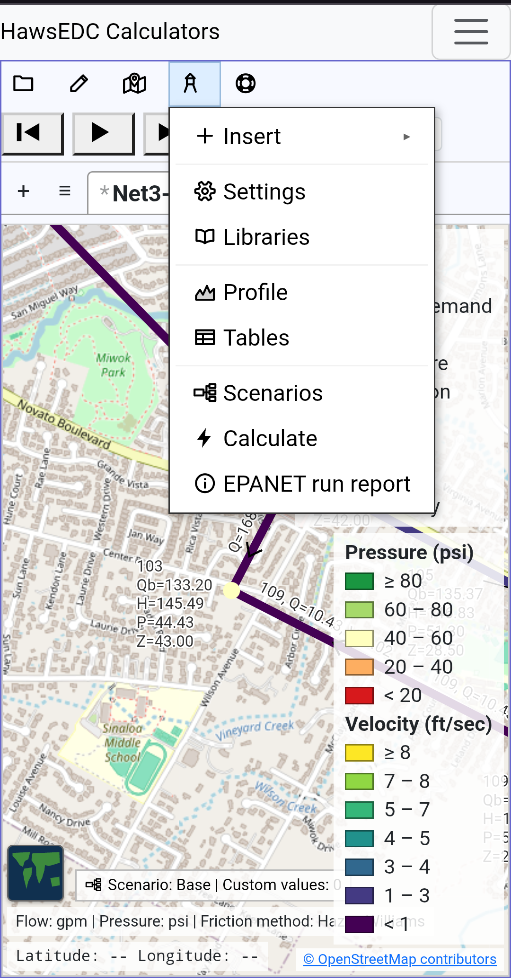
Task: Switch basemap via globe thumbnail
Action: tap(35, 873)
